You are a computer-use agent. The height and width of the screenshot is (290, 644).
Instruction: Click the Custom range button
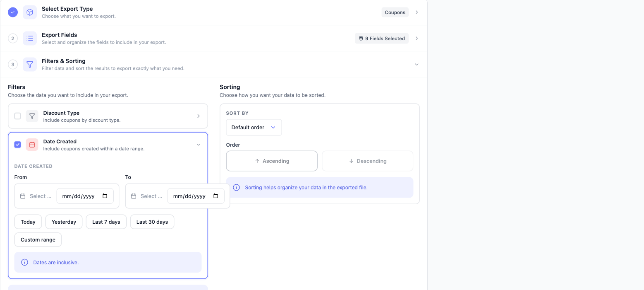point(38,239)
